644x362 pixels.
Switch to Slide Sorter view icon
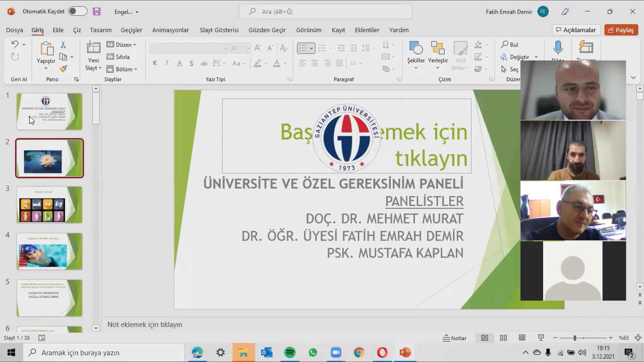(503, 338)
